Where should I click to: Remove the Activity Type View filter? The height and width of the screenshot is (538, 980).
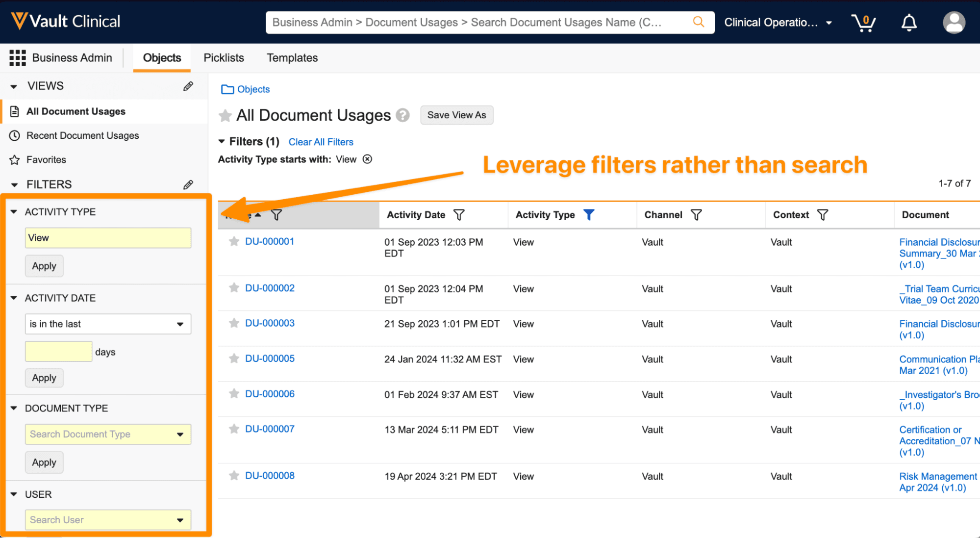(367, 159)
